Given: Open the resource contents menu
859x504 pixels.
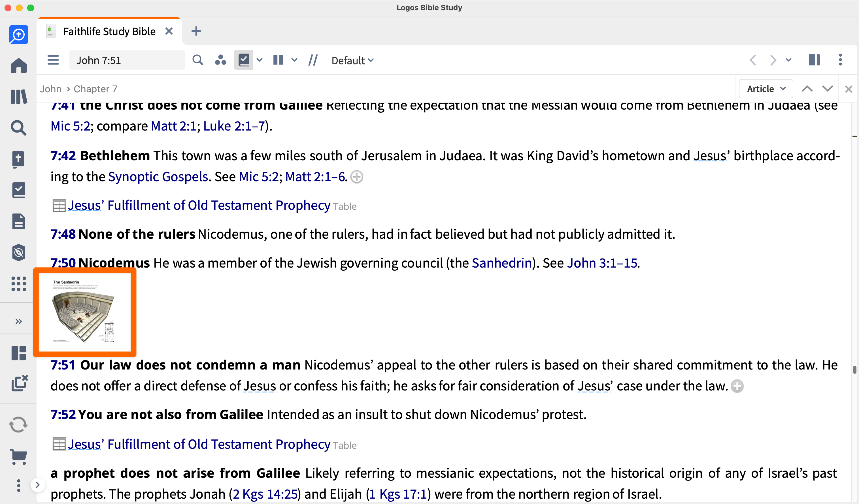Looking at the screenshot, I should tap(53, 60).
